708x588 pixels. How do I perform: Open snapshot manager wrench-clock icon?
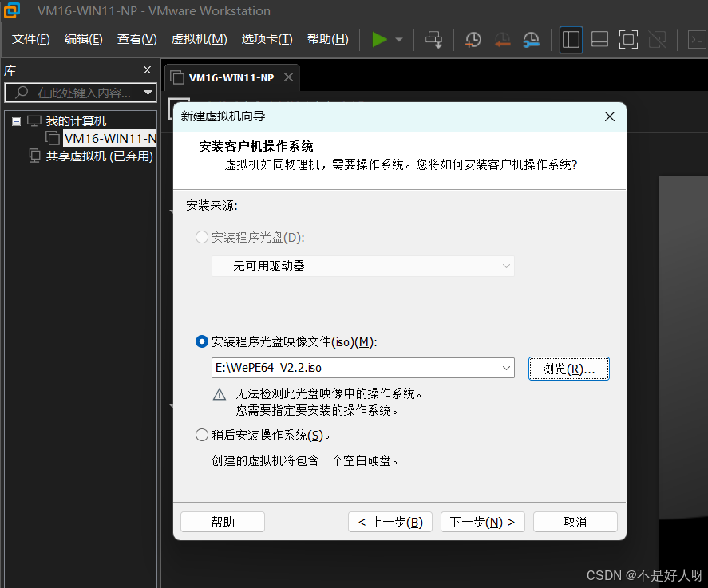(531, 40)
